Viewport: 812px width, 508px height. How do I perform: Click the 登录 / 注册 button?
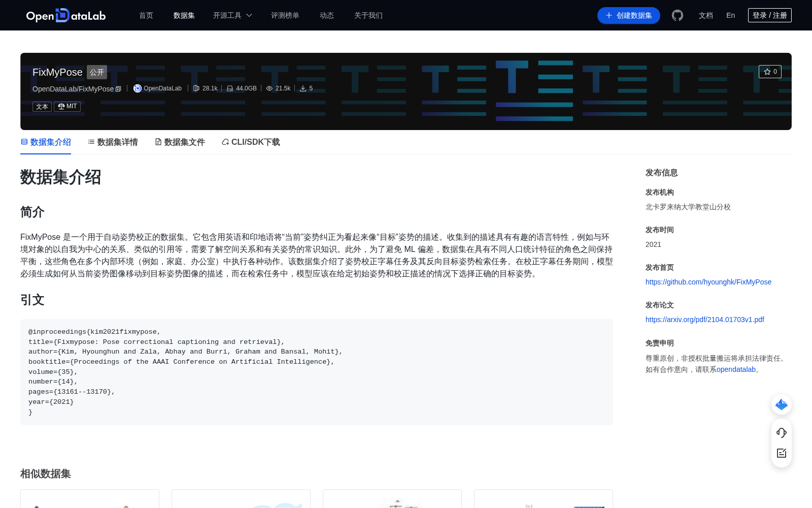click(770, 15)
